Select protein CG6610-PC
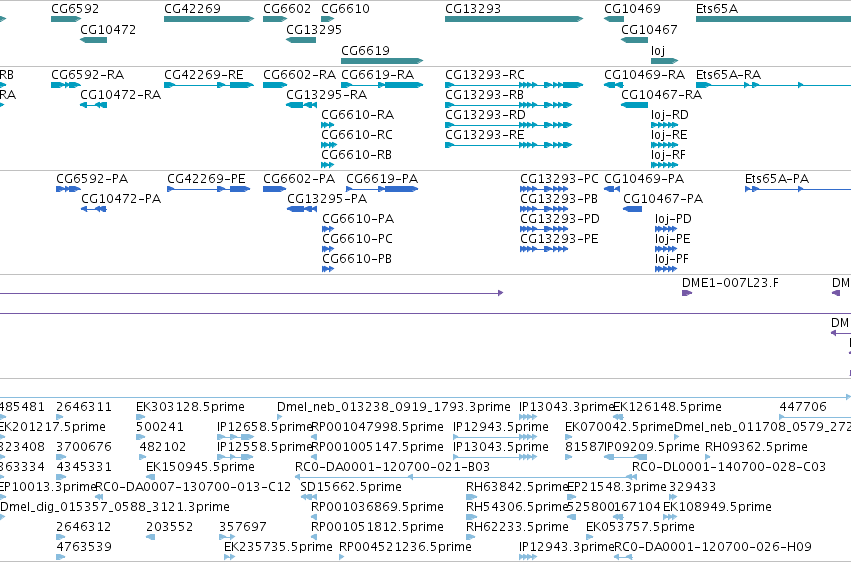The width and height of the screenshot is (851, 562). [358, 239]
